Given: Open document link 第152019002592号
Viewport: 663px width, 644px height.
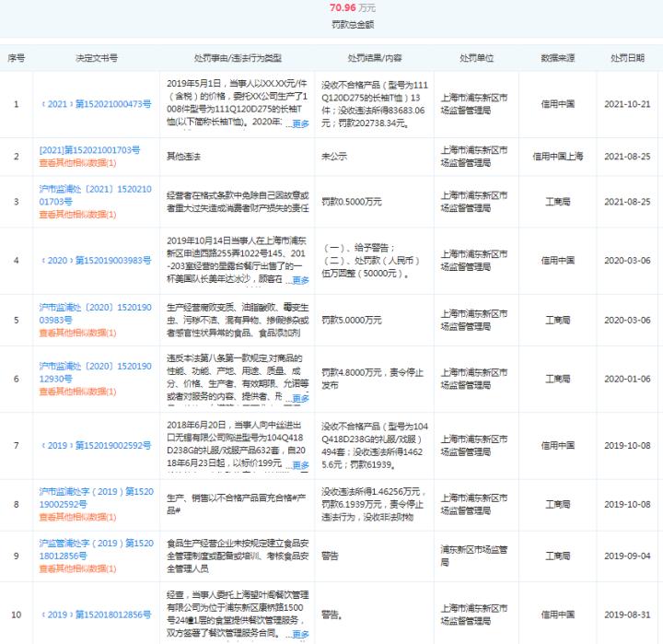Looking at the screenshot, I should pos(97,446).
